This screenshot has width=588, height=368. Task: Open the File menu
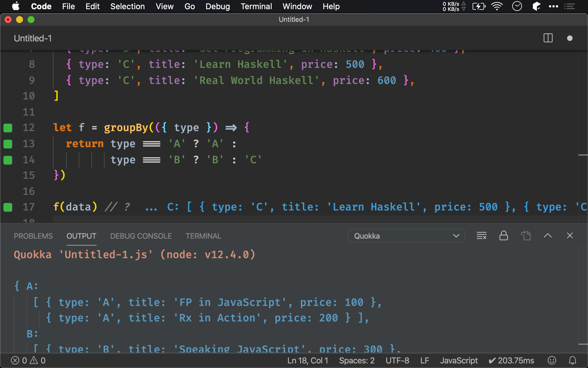pyautogui.click(x=68, y=6)
